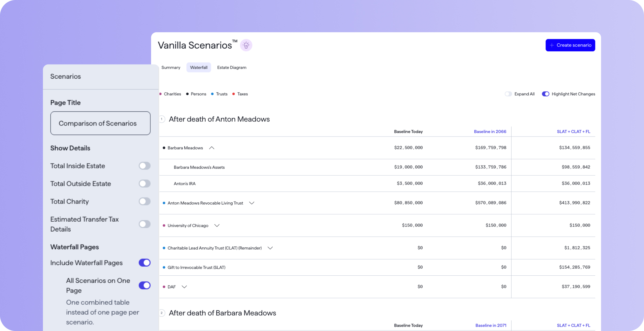
Task: Click the Create scenario button
Action: pos(570,45)
